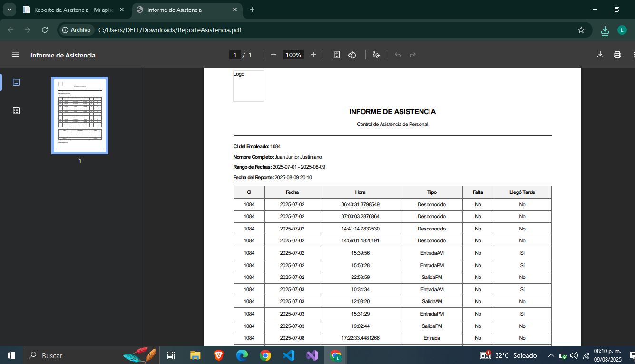Bookmark this page with the star icon
Screen dimensions: 635x364
point(581,30)
